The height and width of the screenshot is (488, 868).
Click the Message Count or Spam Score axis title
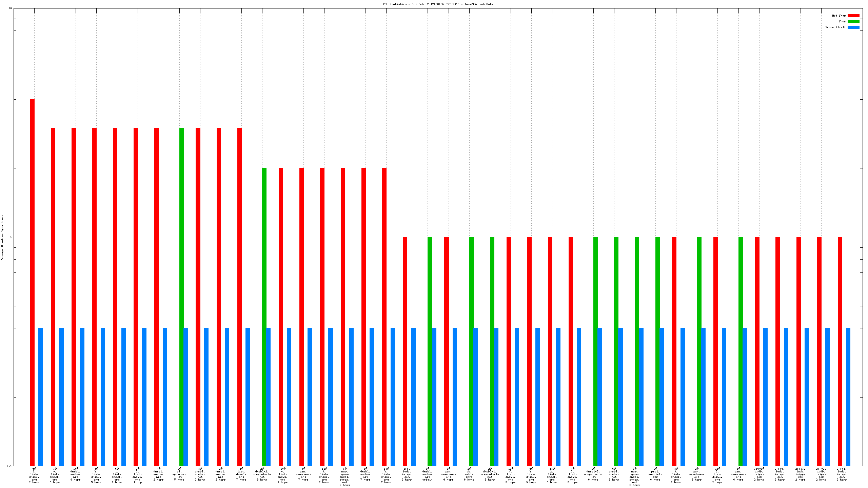pyautogui.click(x=2, y=237)
